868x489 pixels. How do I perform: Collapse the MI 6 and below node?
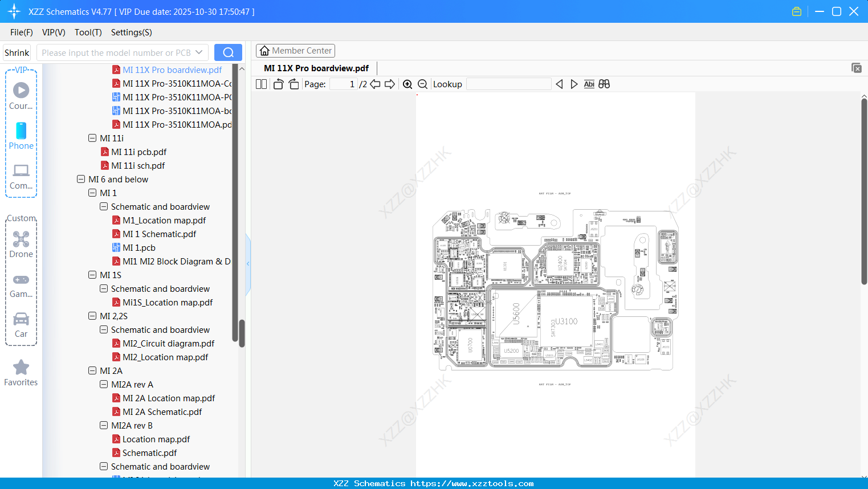(81, 179)
